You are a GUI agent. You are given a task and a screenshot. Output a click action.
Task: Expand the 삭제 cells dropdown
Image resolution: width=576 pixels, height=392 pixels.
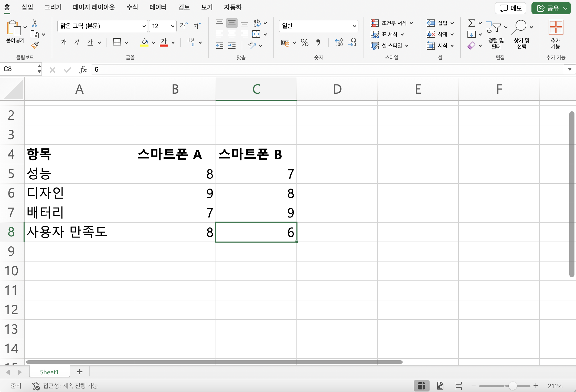click(452, 34)
